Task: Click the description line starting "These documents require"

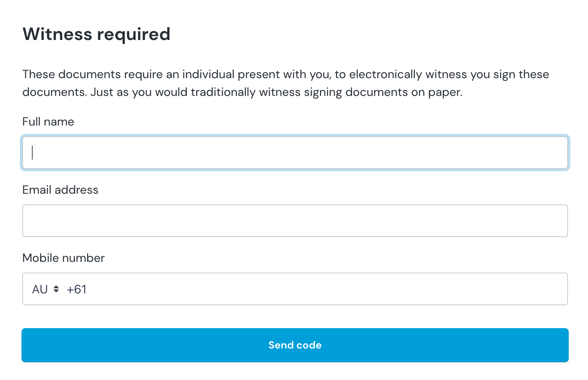Action: click(285, 74)
